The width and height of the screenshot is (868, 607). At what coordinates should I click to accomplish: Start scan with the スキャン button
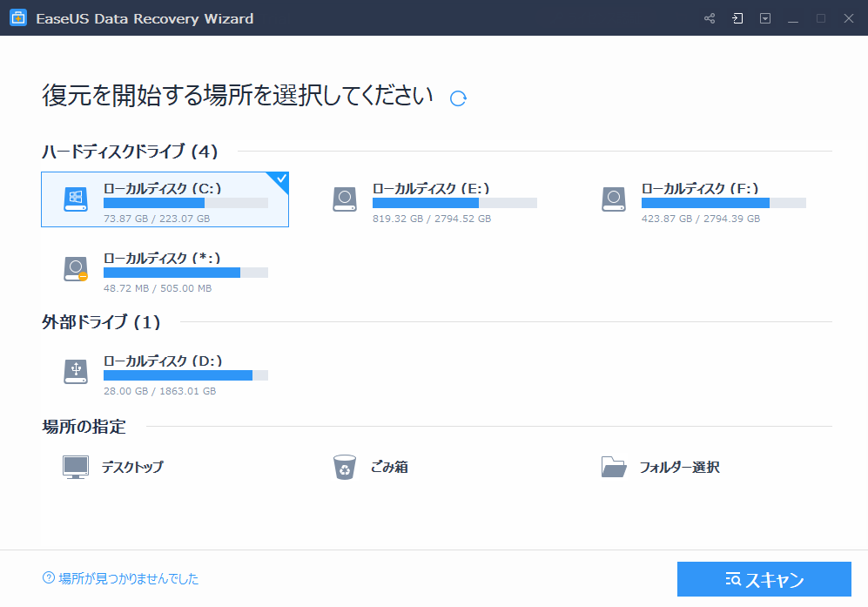pos(764,579)
